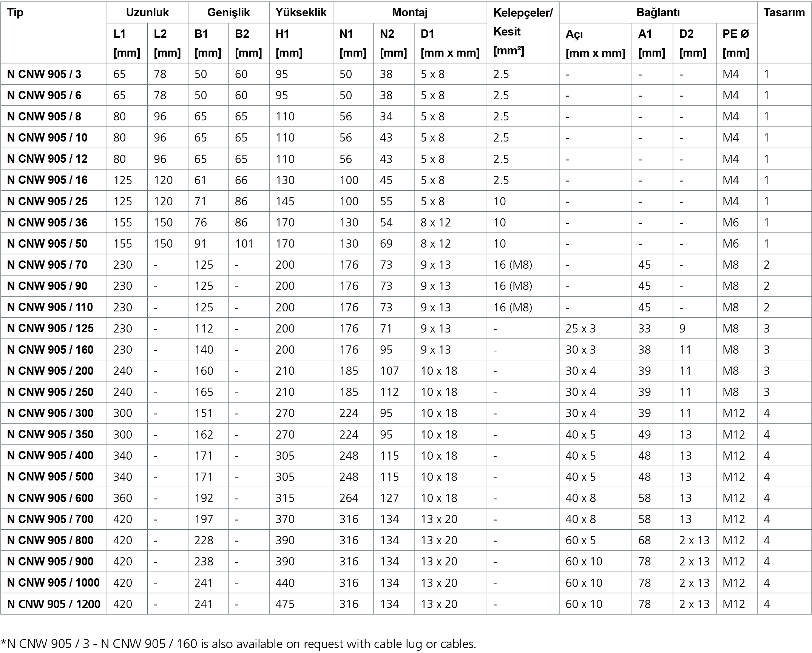The height and width of the screenshot is (653, 812).
Task: Select row label N CNW 905 / 36
Action: pos(47,222)
